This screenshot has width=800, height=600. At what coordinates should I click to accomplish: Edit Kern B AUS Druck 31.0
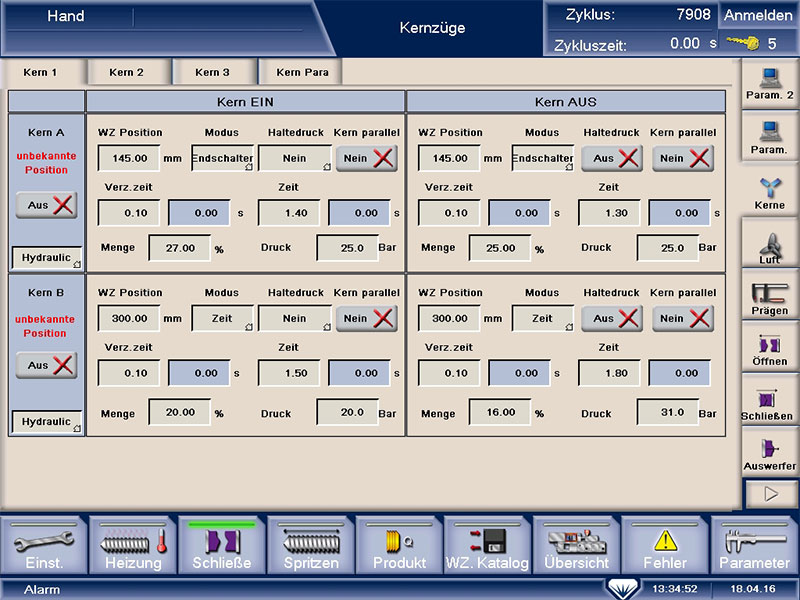pyautogui.click(x=667, y=412)
